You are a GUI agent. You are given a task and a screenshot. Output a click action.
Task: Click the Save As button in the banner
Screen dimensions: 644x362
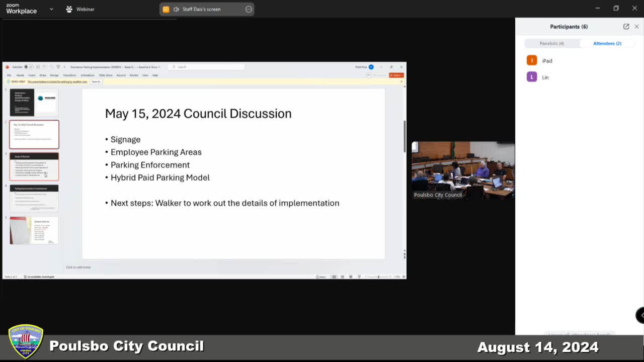[96, 81]
